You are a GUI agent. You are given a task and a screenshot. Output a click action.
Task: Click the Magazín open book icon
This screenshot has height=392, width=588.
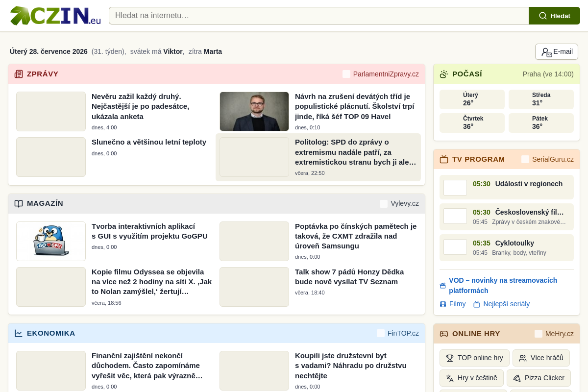tap(19, 203)
